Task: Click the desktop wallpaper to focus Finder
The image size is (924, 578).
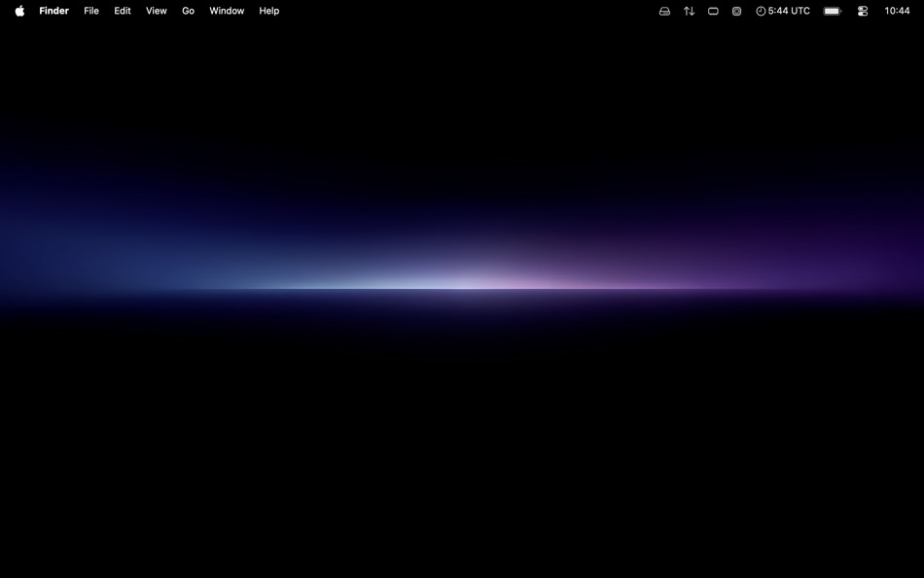Action: coord(462,389)
